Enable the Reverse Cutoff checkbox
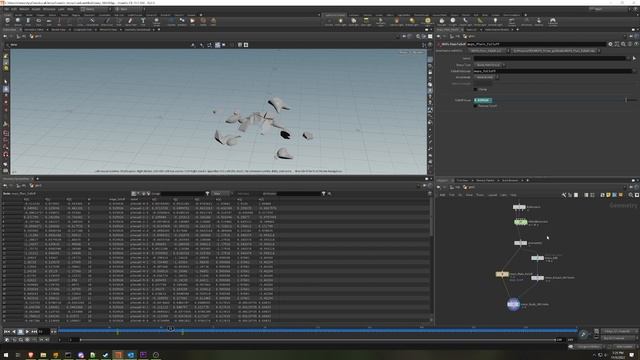This screenshot has width=640, height=360. tap(476, 106)
